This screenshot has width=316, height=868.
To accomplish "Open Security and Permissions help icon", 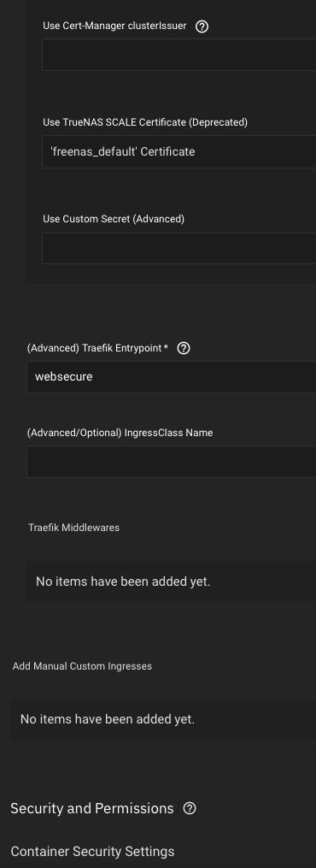I will click(190, 808).
